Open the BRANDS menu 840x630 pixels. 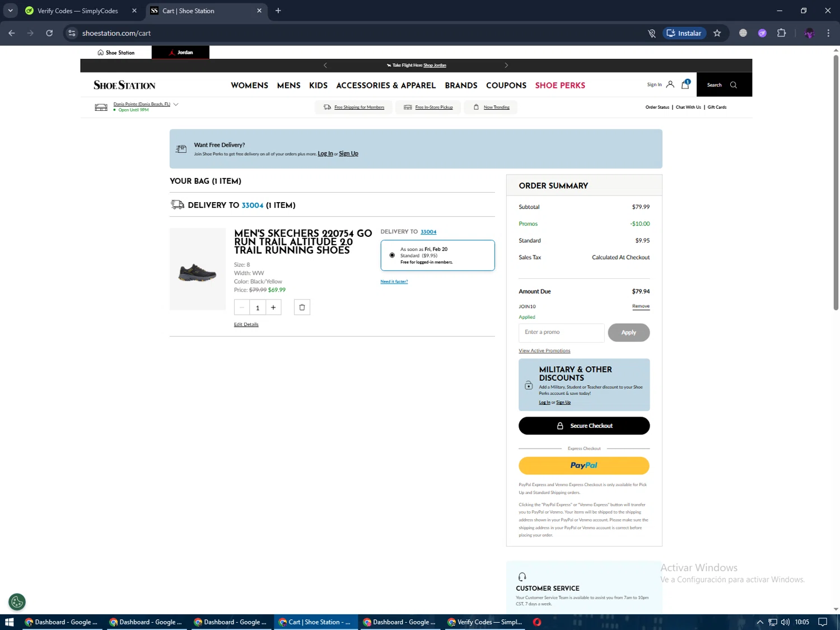(461, 85)
